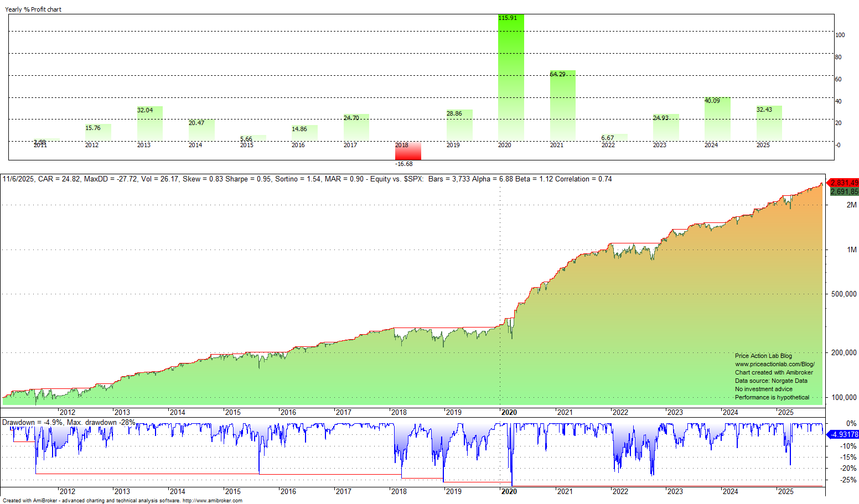Pick the 32.04 label on the 2013 bar
Viewport: 859px width, 504px height.
point(145,110)
